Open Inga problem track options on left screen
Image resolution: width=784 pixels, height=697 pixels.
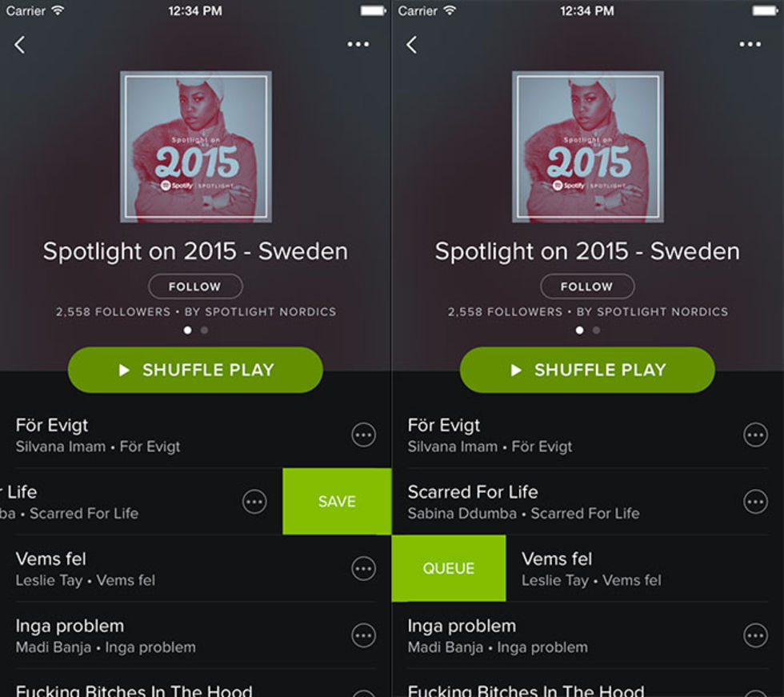pyautogui.click(x=363, y=635)
